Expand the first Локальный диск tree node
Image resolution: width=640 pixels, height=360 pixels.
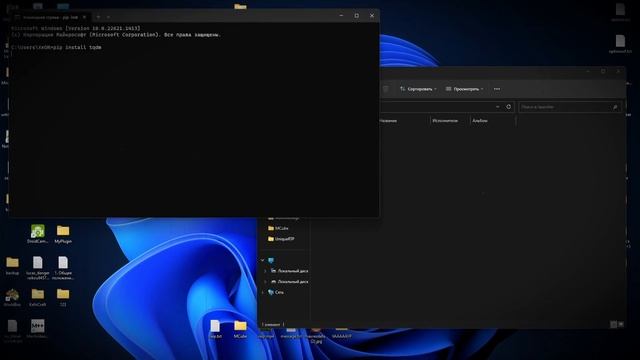pos(265,271)
